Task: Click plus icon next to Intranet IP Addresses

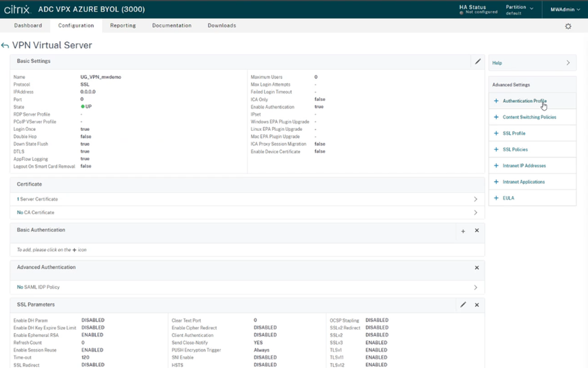Action: tap(496, 165)
